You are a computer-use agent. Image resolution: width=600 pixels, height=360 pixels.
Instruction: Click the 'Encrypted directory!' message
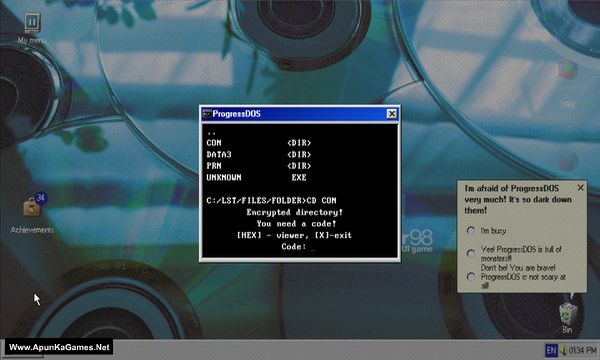click(295, 212)
